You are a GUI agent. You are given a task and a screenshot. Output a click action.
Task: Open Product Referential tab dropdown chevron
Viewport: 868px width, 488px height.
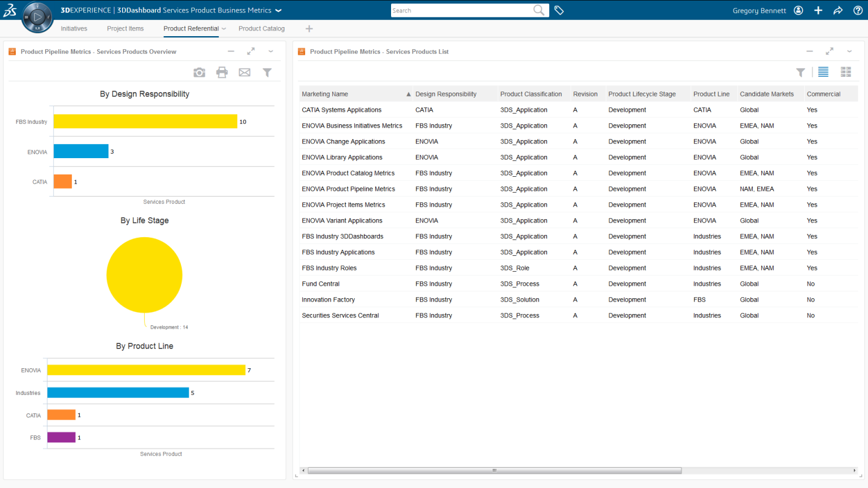[224, 29]
